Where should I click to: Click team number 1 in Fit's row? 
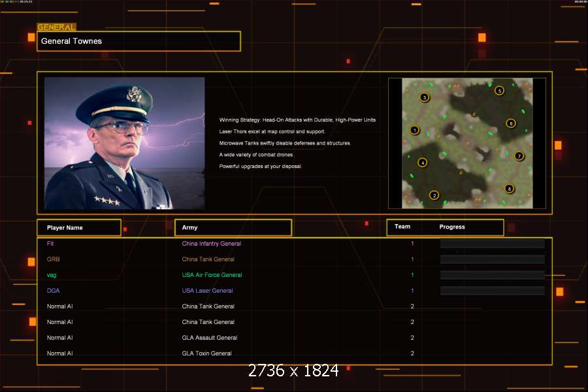[x=412, y=244]
